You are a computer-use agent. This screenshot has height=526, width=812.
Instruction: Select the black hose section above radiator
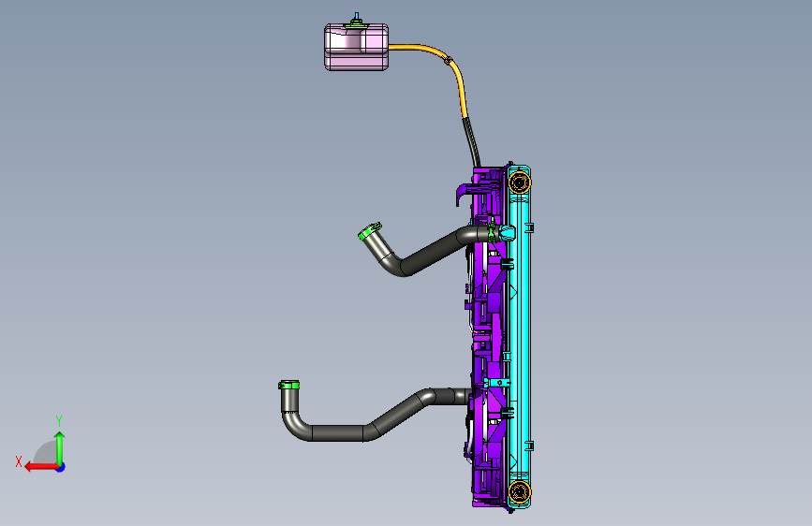click(472, 142)
